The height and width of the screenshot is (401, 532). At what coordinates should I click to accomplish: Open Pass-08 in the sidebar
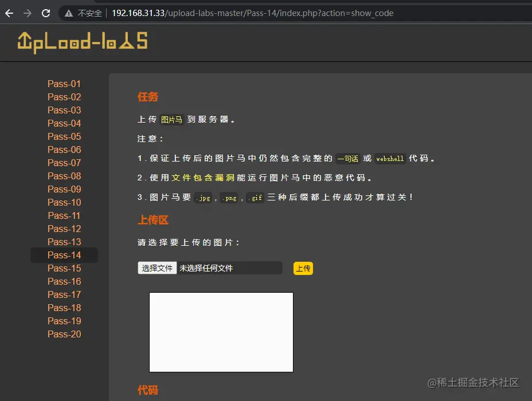64,176
